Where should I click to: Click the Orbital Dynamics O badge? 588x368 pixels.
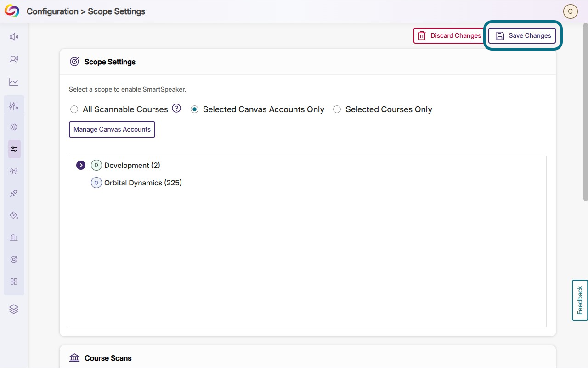pyautogui.click(x=96, y=183)
